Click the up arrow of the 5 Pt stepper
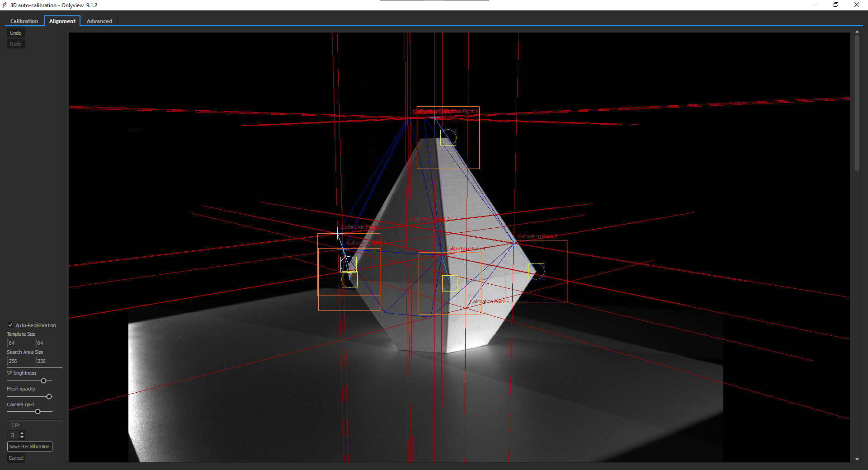 (22, 433)
